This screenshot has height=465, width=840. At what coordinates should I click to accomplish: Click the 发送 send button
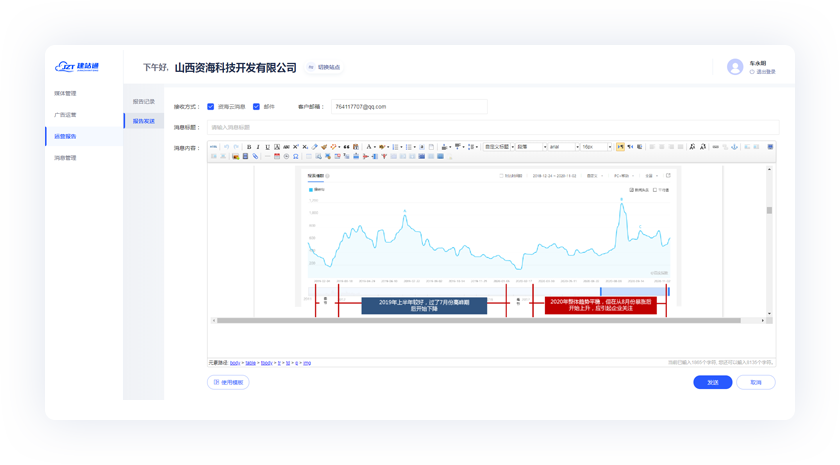tap(712, 382)
